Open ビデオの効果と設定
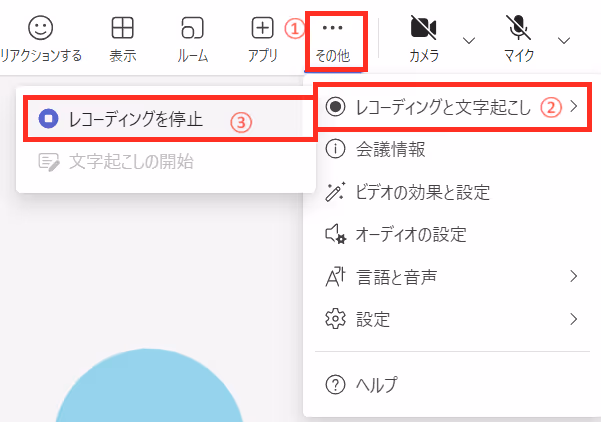 click(452, 192)
